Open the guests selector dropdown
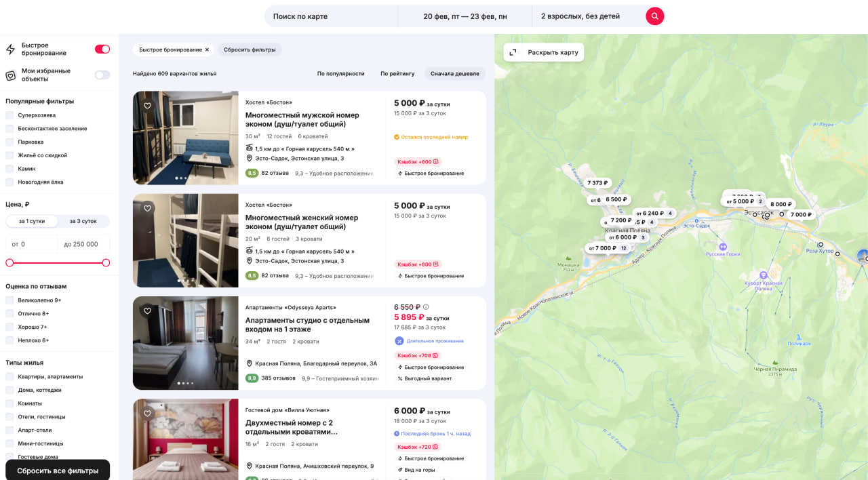The width and height of the screenshot is (868, 480). pos(580,16)
